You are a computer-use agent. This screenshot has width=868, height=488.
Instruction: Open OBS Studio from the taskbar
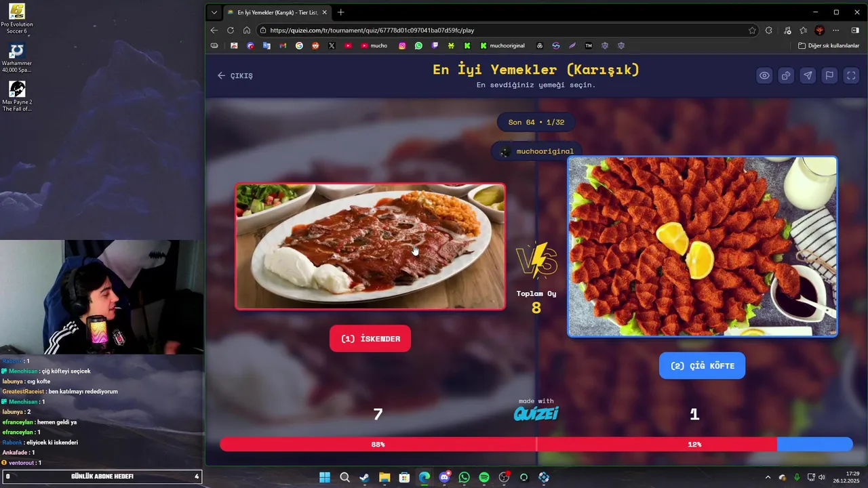[504, 477]
